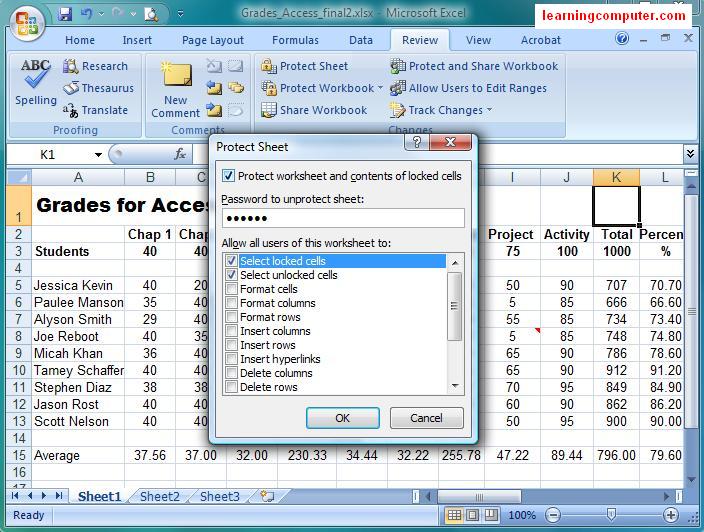Click the Protect Sheet command
The image size is (704, 532).
click(305, 66)
